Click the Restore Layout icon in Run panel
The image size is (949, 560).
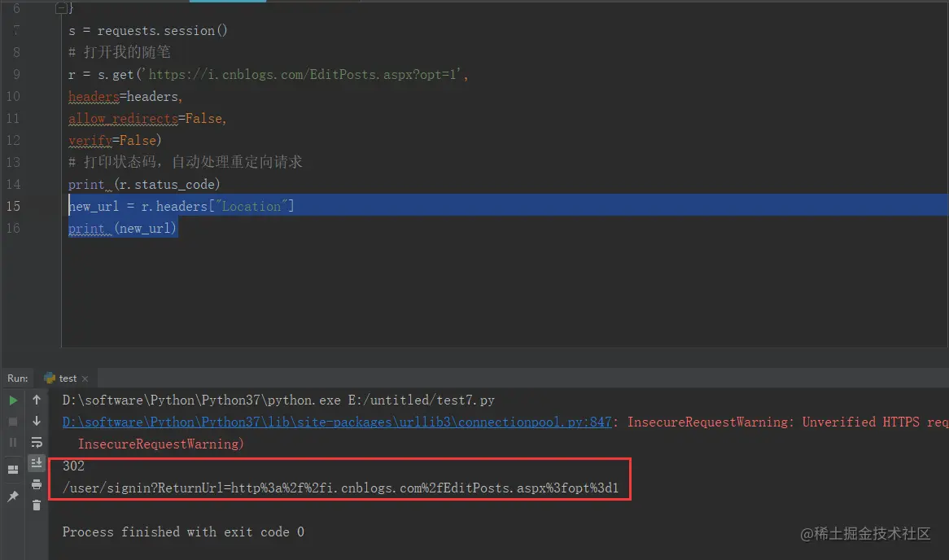tap(13, 469)
